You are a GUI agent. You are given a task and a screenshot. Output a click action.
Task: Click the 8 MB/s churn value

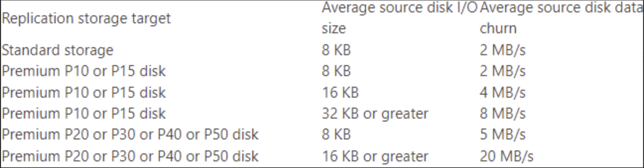[502, 114]
